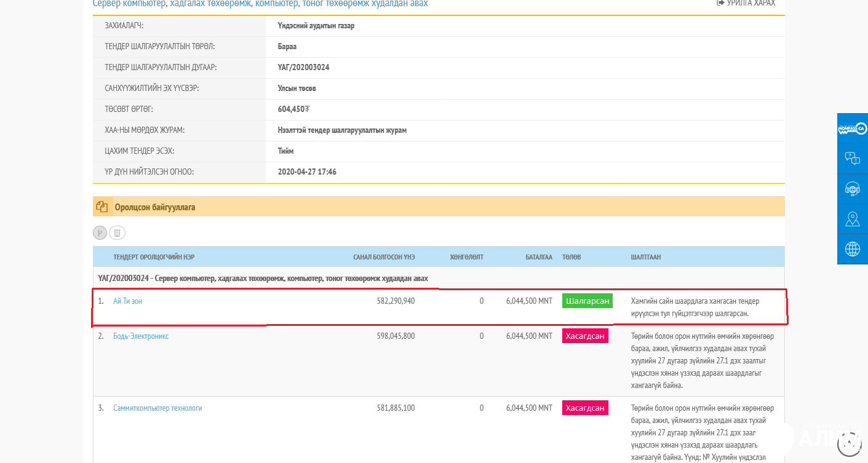Viewport: 868px width, 463px height.
Task: Click the budget value 604,450₮
Action: (294, 109)
